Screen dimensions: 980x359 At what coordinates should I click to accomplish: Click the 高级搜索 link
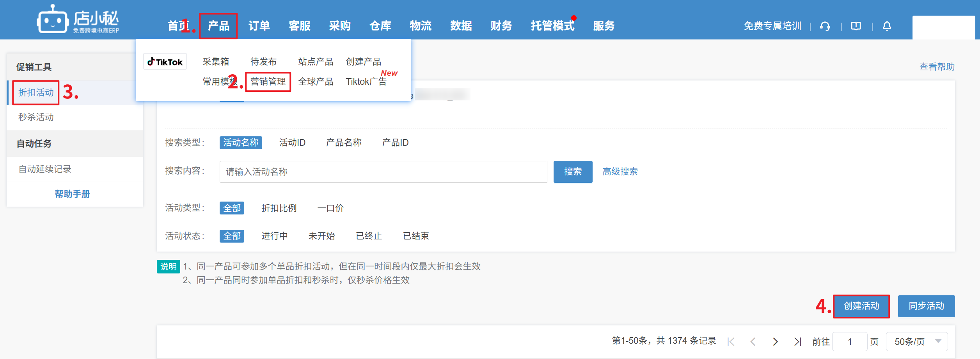point(620,171)
